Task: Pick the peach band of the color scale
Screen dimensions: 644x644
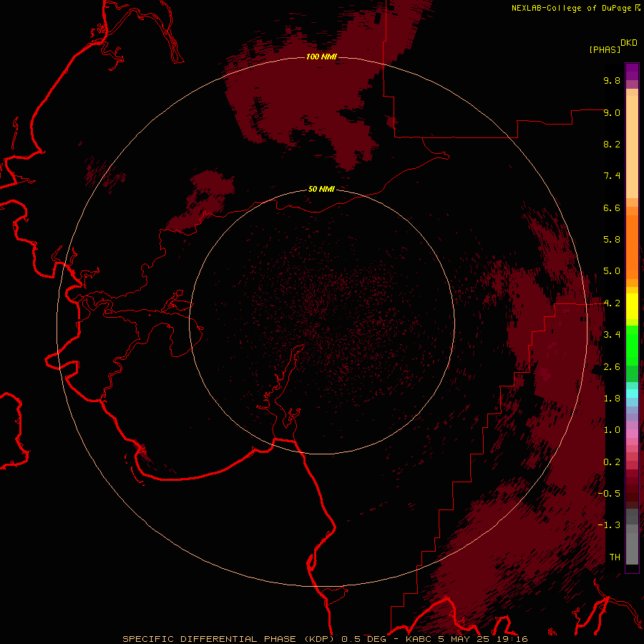Action: [632, 147]
